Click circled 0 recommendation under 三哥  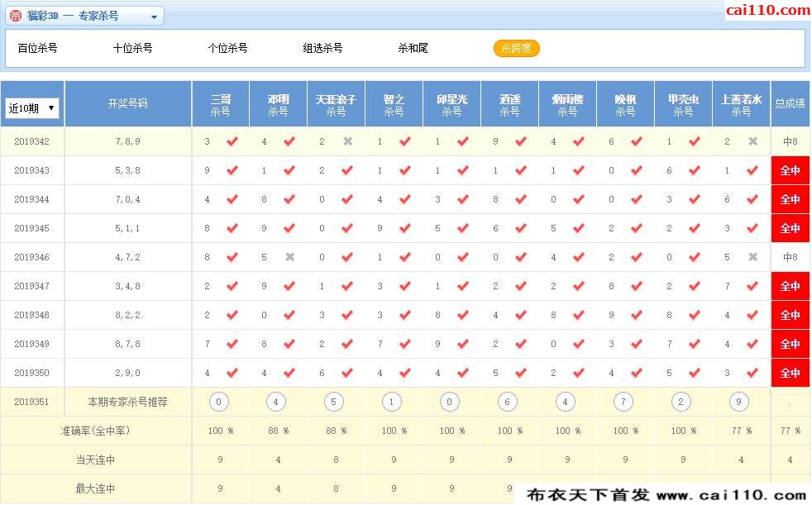[x=218, y=402]
